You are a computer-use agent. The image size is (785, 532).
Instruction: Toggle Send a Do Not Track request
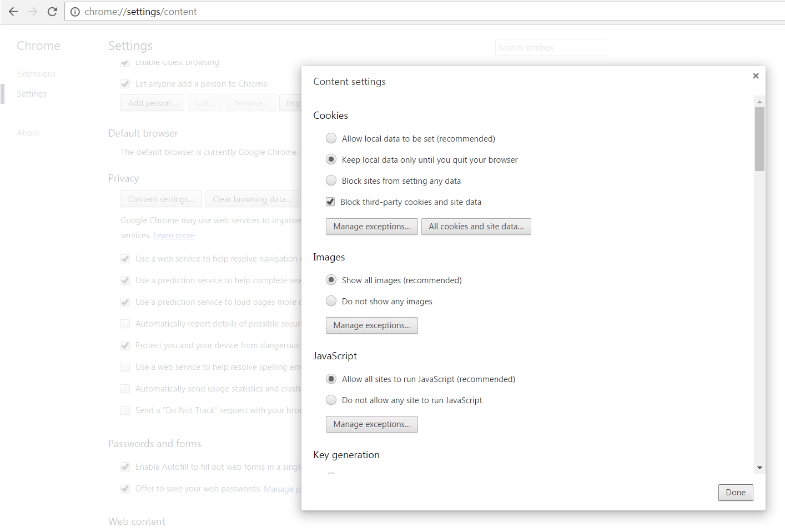click(x=125, y=410)
